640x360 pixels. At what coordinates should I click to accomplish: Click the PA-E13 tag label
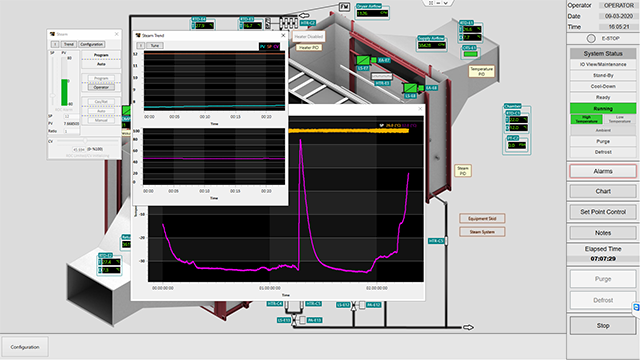click(x=314, y=320)
